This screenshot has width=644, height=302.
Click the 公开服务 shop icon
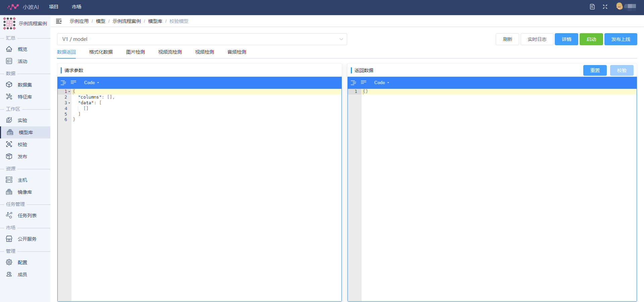(9, 239)
